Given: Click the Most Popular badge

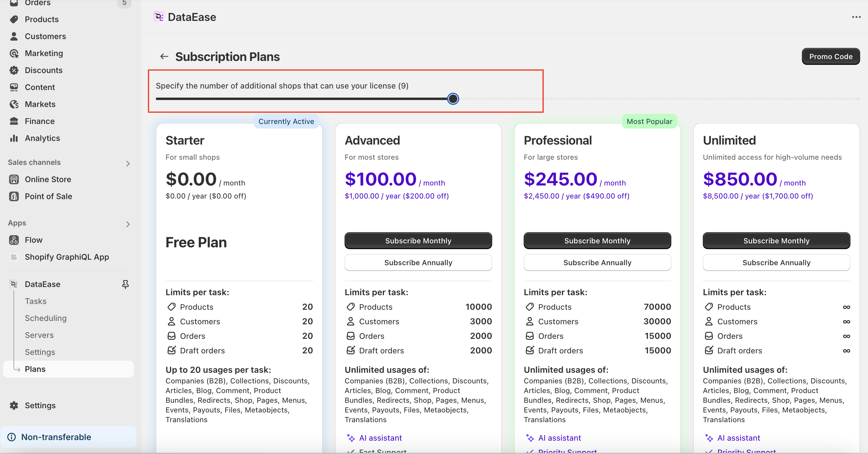Looking at the screenshot, I should point(649,121).
